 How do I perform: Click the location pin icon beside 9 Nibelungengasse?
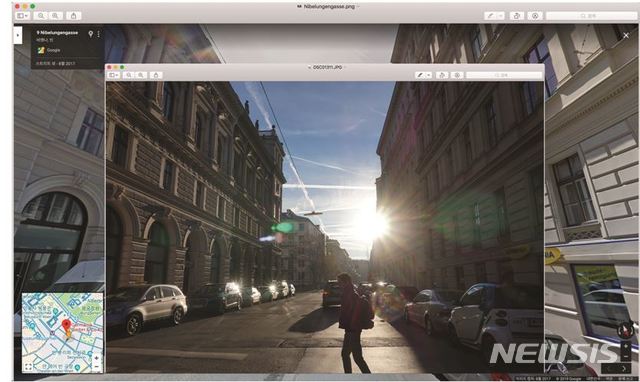(91, 34)
